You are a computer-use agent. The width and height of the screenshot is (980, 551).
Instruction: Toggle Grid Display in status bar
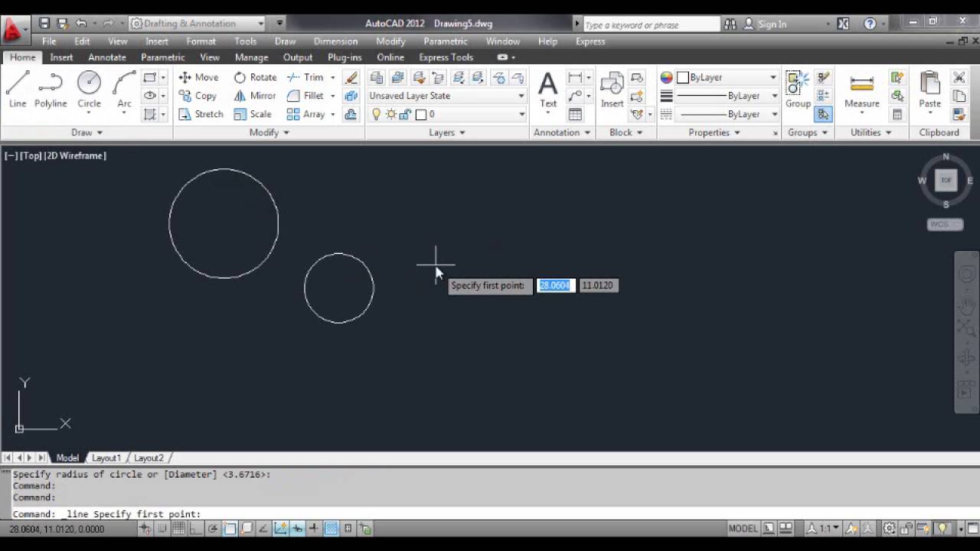[178, 529]
